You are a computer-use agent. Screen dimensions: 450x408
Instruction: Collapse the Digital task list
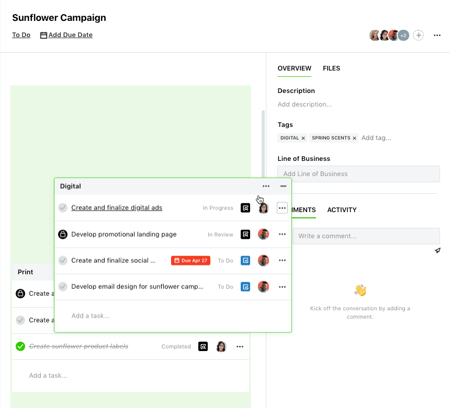coord(283,186)
